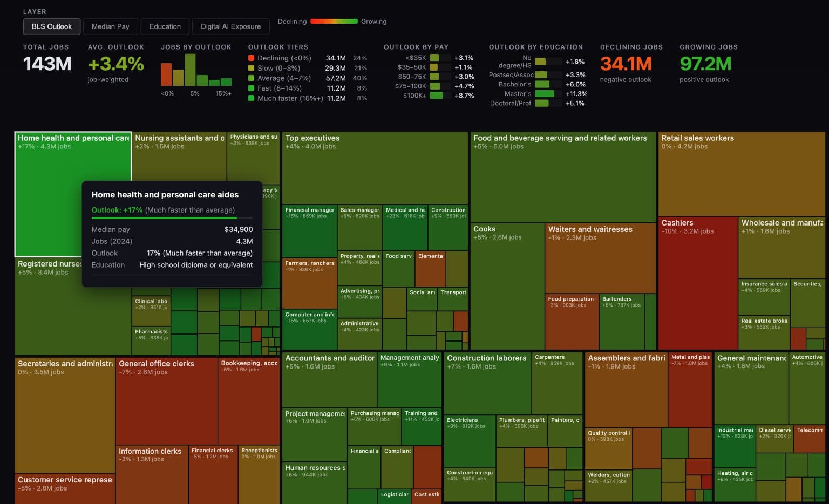This screenshot has height=504, width=829.
Task: Select the Digital AI Exposure layer button
Action: pyautogui.click(x=230, y=26)
